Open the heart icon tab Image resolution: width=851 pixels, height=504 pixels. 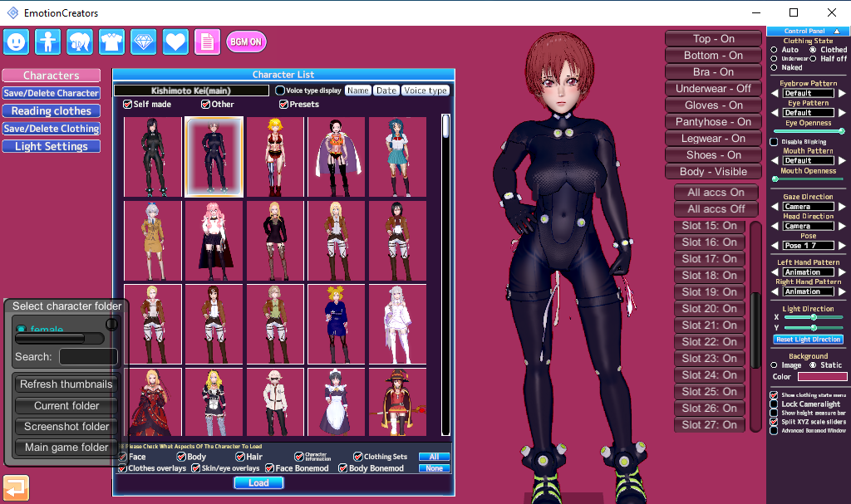pos(175,42)
